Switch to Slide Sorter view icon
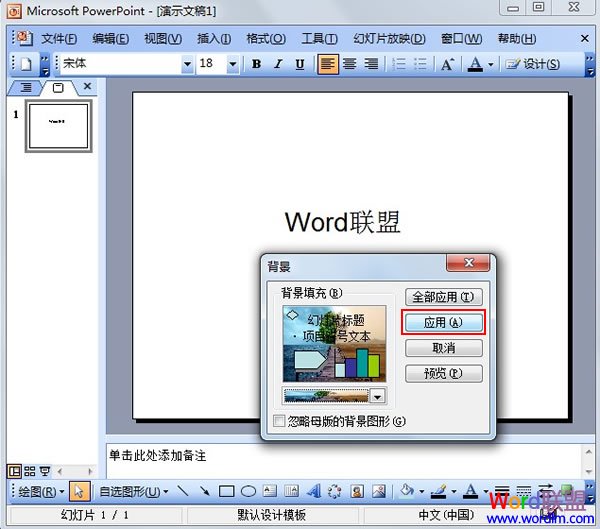 coord(29,471)
